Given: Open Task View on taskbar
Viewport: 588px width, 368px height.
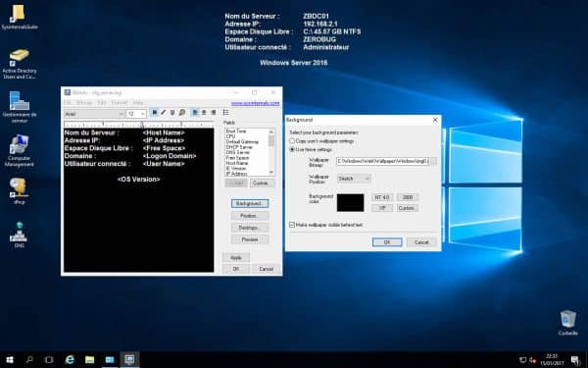Looking at the screenshot, I should [49, 360].
